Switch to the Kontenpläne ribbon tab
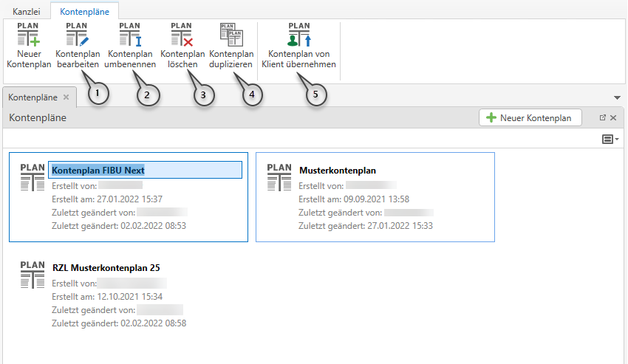 coord(84,11)
